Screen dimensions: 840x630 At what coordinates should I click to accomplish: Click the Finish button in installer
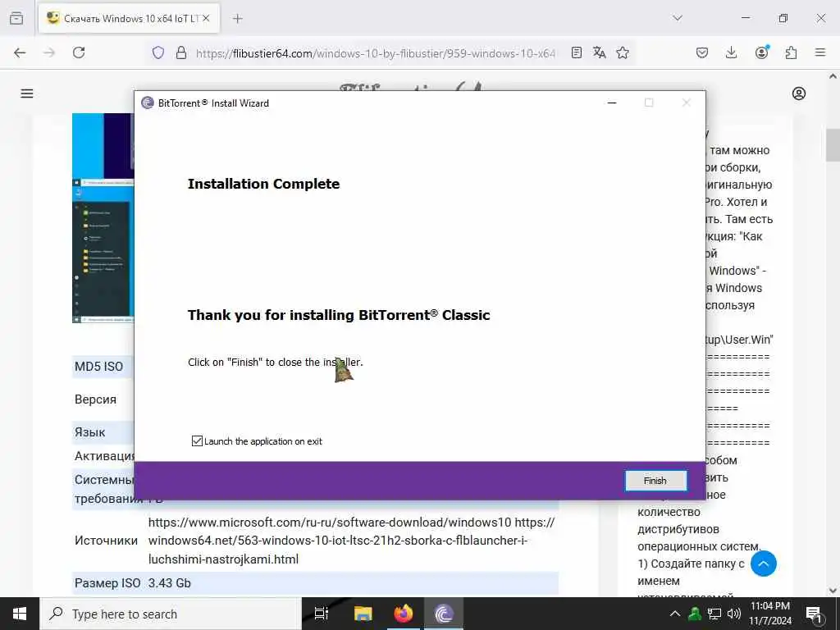[x=655, y=481]
